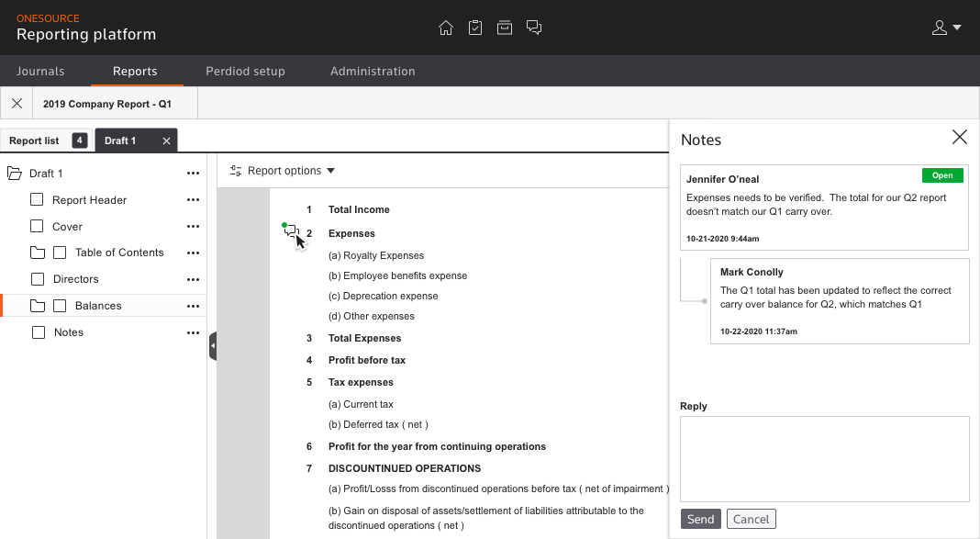This screenshot has width=980, height=539.
Task: Click the comment icon beside Expenses row
Action: tap(291, 231)
